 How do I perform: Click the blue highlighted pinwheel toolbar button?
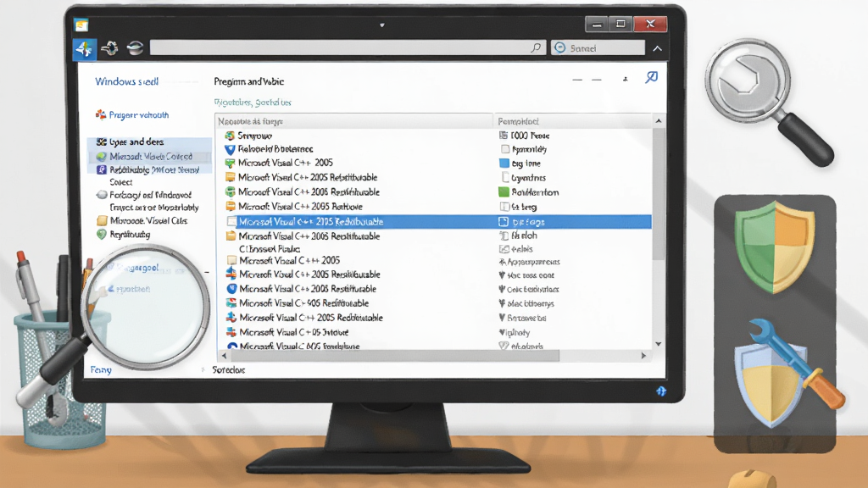click(85, 48)
